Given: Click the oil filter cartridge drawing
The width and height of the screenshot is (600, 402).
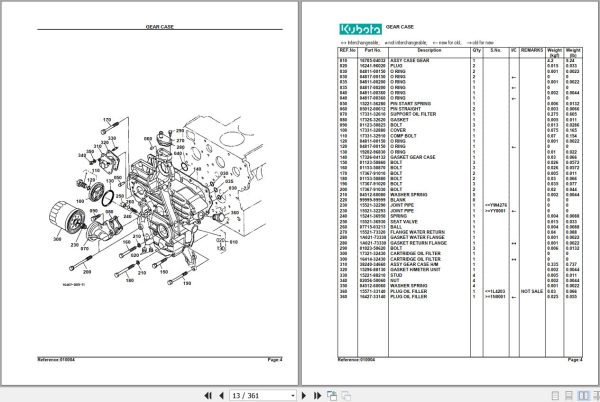Looking at the screenshot, I should pyautogui.click(x=65, y=218).
